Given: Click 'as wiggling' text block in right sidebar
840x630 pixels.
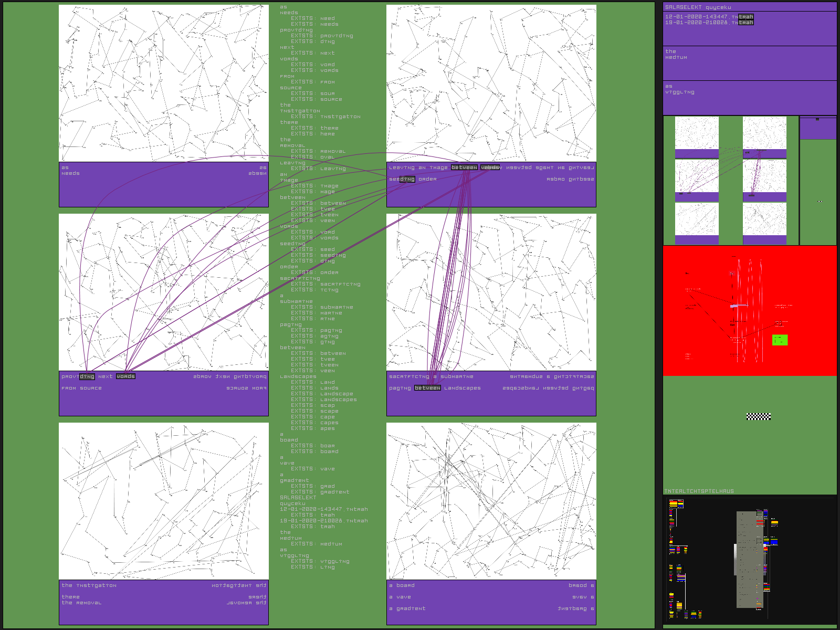Looking at the screenshot, I should pyautogui.click(x=679, y=89).
